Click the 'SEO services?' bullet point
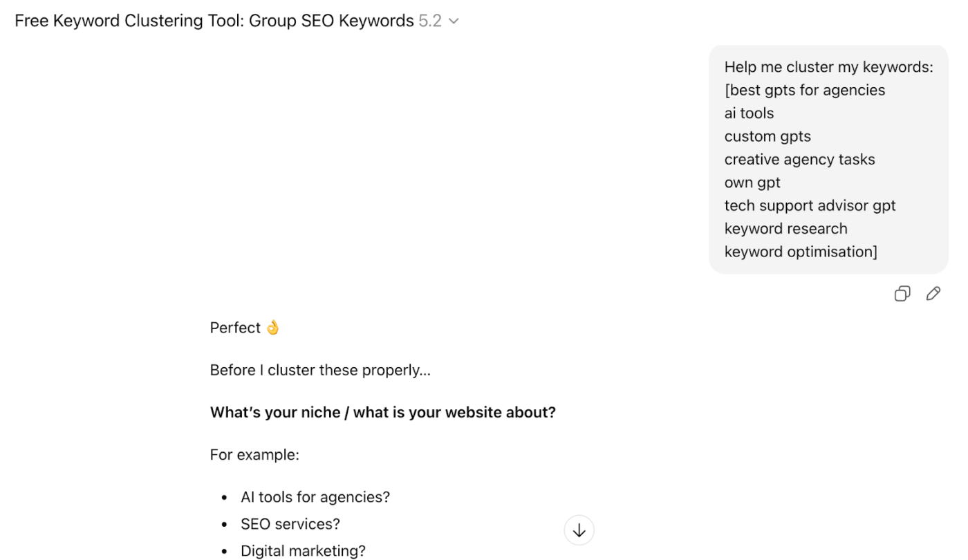 (290, 523)
